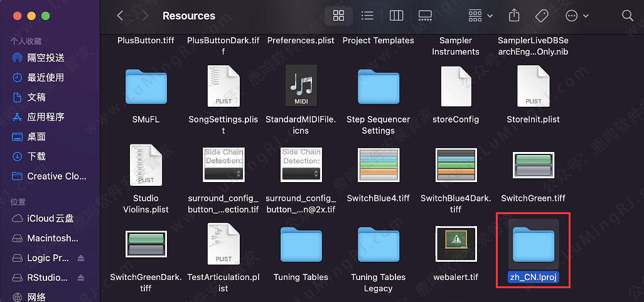The image size is (644, 302).
Task: Open the search magnifier icon
Action: (x=627, y=16)
